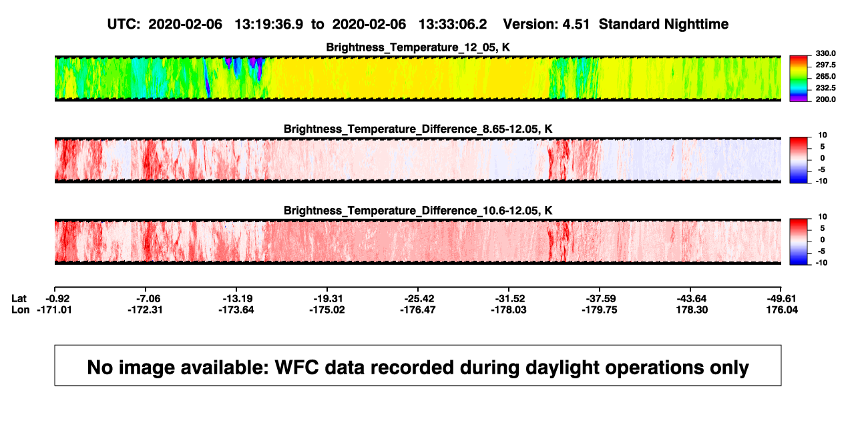The height and width of the screenshot is (445, 868).
Task: Click the 297.5 color scale label
Action: click(x=826, y=65)
